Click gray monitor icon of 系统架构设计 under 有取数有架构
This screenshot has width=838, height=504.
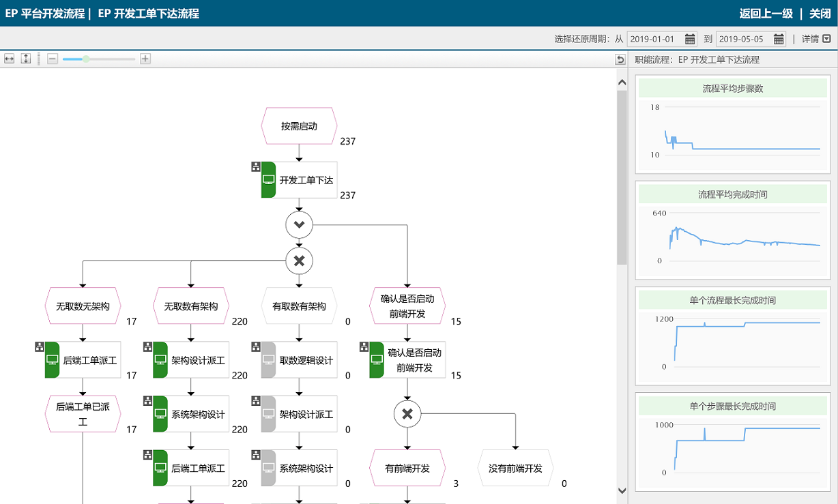pyautogui.click(x=268, y=468)
